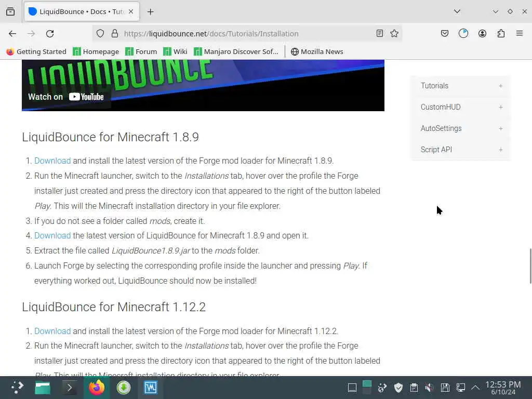Open Firefox recent browsing view icon
Screen dimensions: 532x399
tap(10, 11)
